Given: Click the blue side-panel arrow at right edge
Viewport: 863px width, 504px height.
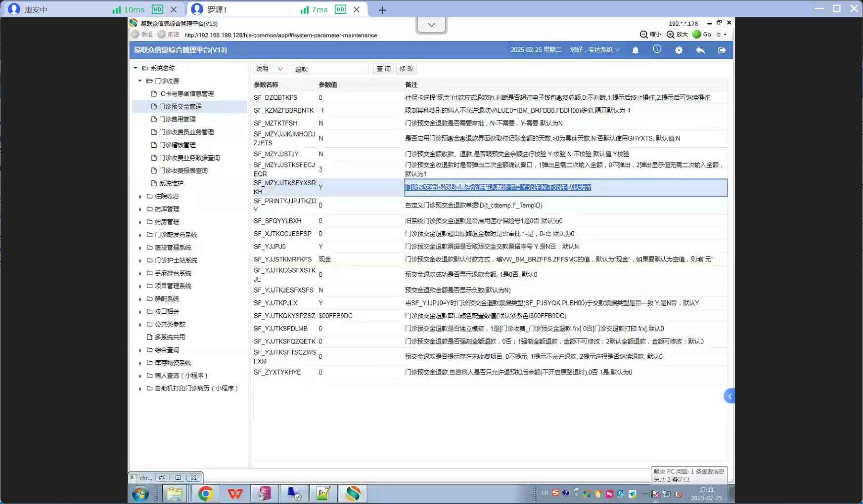Looking at the screenshot, I should pos(729,396).
